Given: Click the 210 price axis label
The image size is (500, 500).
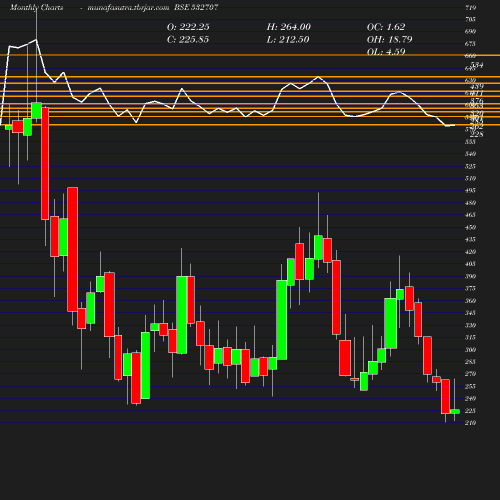Looking at the screenshot, I should (470, 423).
